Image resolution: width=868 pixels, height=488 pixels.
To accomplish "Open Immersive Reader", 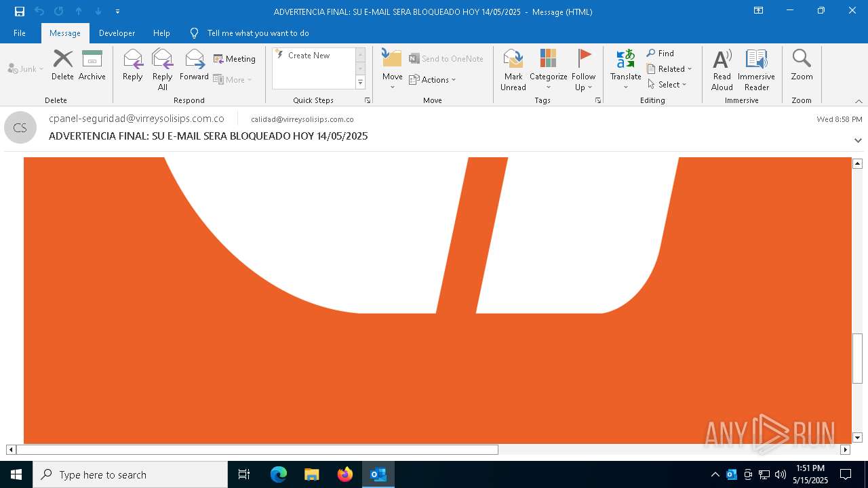I will 756,70.
